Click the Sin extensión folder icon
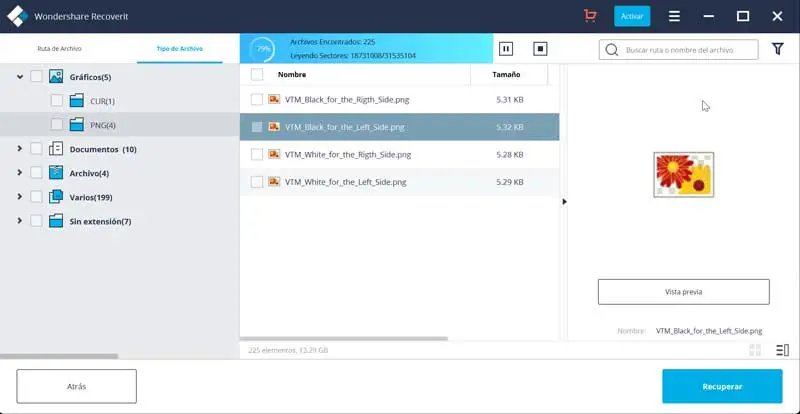 56,221
